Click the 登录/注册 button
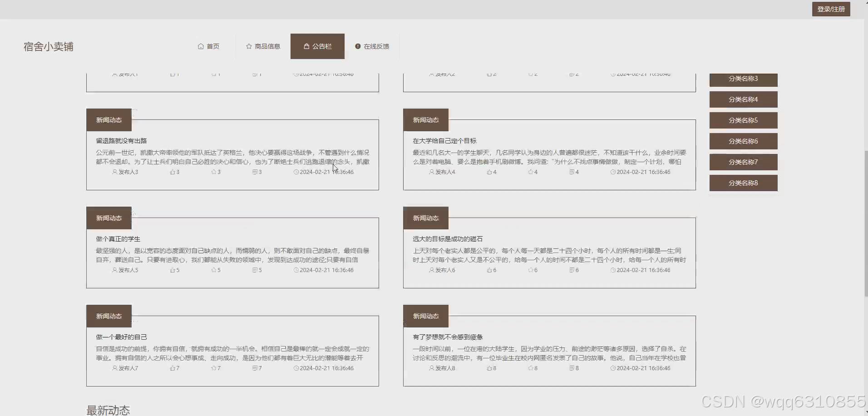868x416 pixels. click(x=831, y=9)
